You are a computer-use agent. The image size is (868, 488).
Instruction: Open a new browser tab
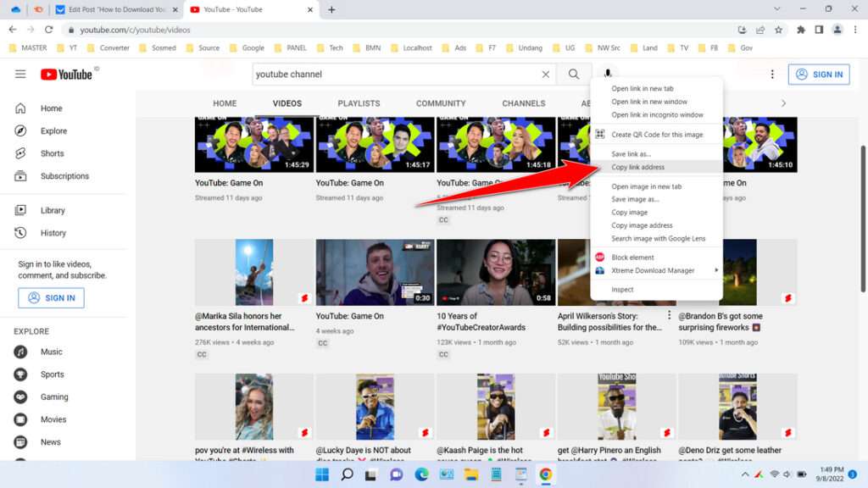pyautogui.click(x=331, y=9)
